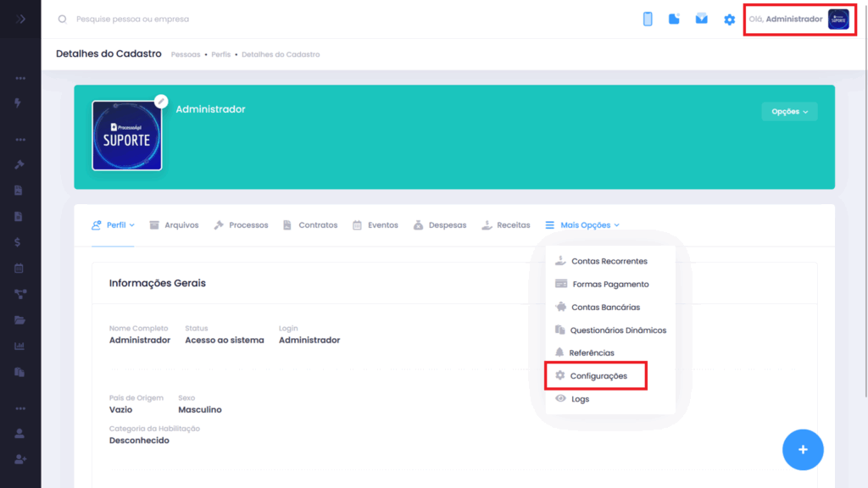
Task: Open the Perfil tab dropdown
Action: tap(113, 225)
